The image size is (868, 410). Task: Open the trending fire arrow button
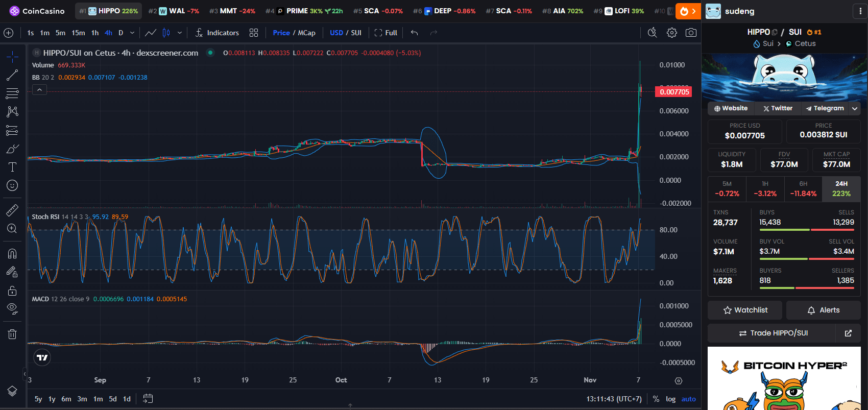coord(688,11)
